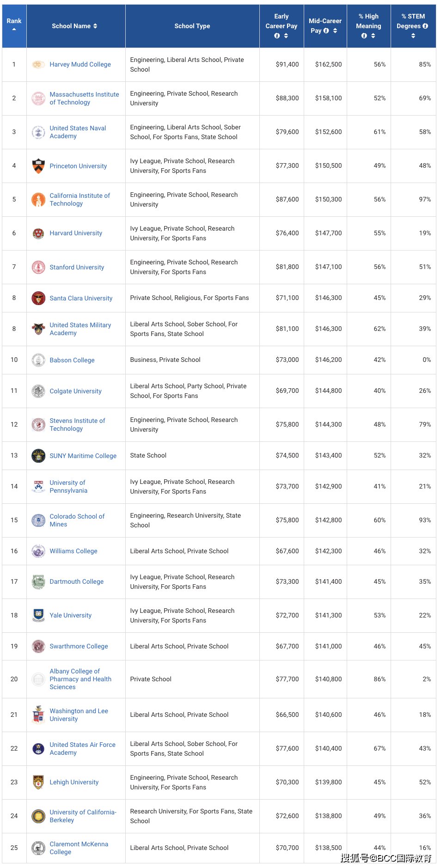The height and width of the screenshot is (868, 441).
Task: Click the Caltech orange logo icon
Action: [x=38, y=200]
